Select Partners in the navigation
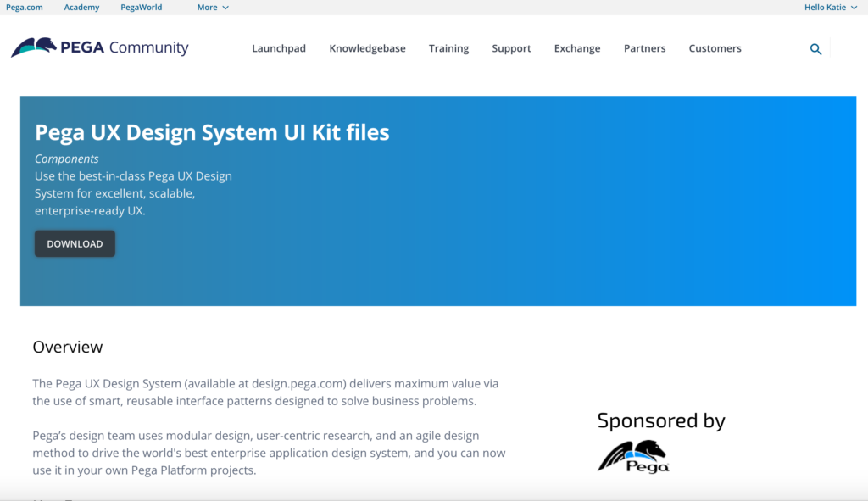Image resolution: width=868 pixels, height=501 pixels. pos(644,48)
